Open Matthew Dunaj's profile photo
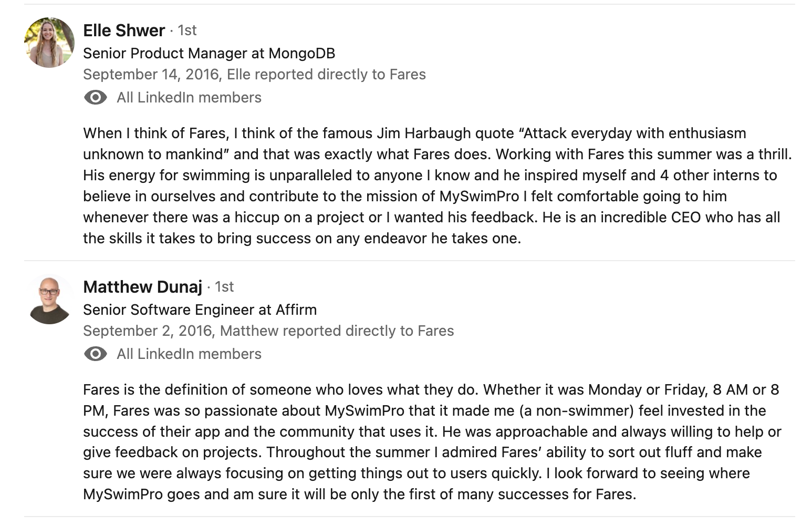 pos(49,299)
